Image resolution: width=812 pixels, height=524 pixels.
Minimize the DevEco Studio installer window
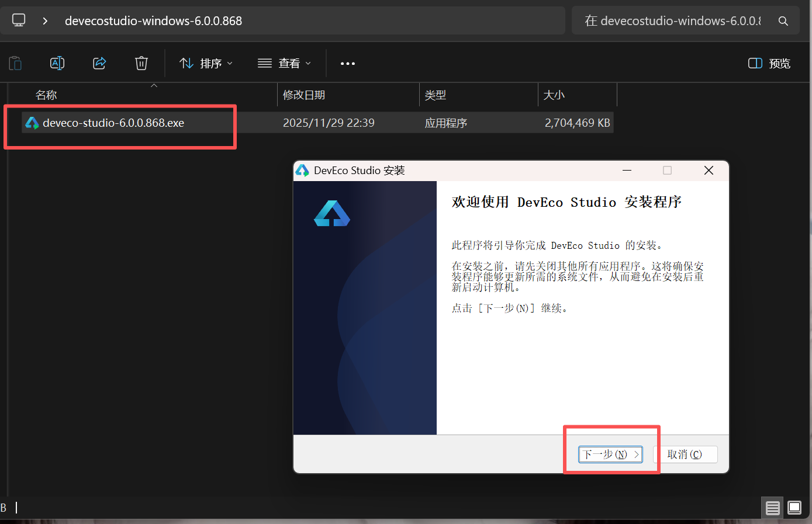coord(627,170)
